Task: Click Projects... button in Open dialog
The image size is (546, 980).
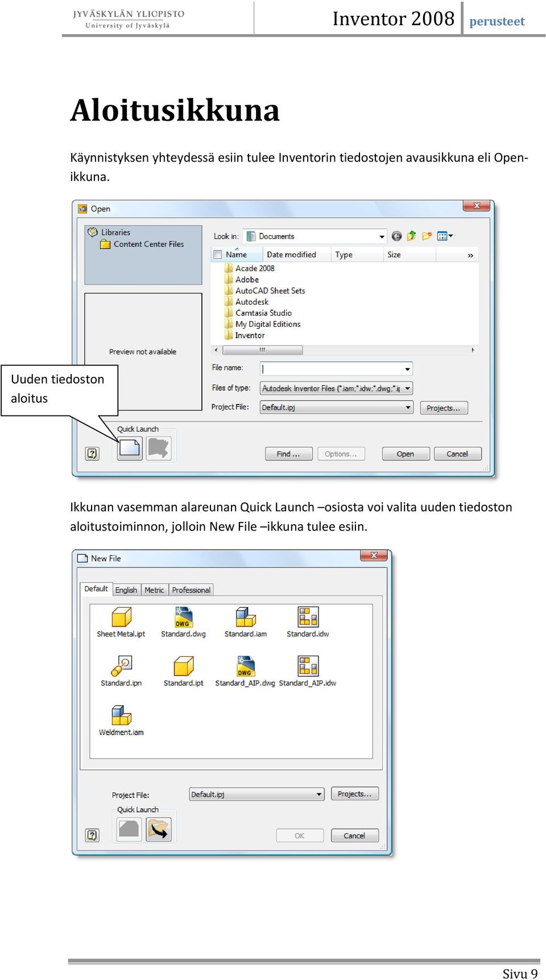Action: click(x=444, y=408)
